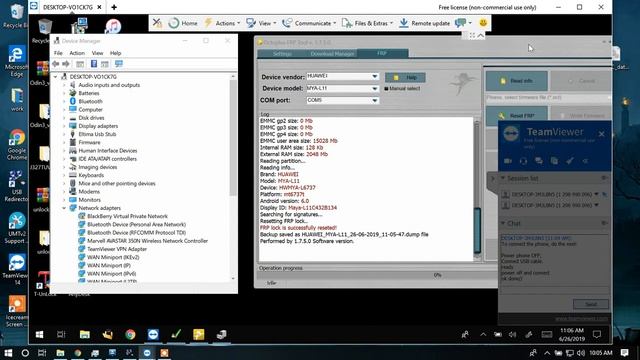Click the Read info button

(x=516, y=81)
